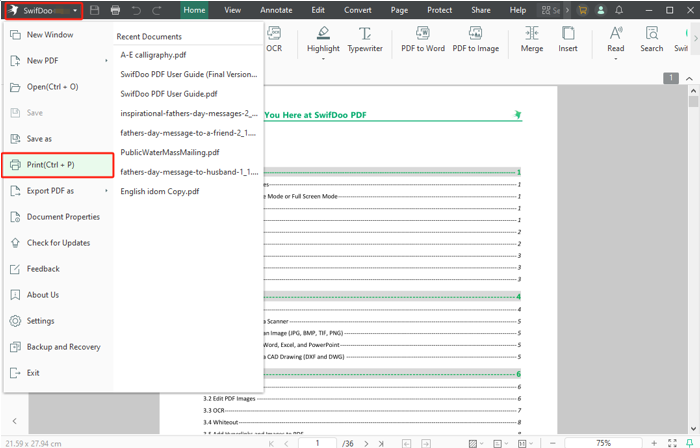Open the Share tab
Screen dimensions: 700x448
click(480, 10)
